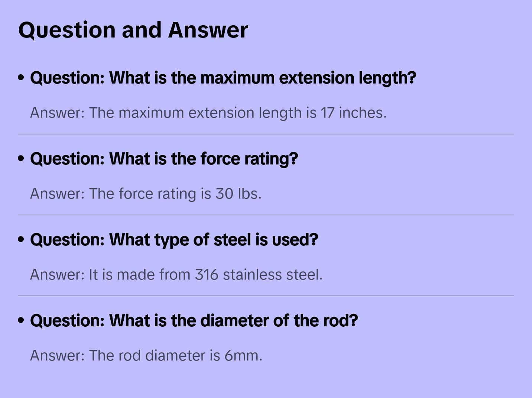Click the force rating question

[164, 159]
